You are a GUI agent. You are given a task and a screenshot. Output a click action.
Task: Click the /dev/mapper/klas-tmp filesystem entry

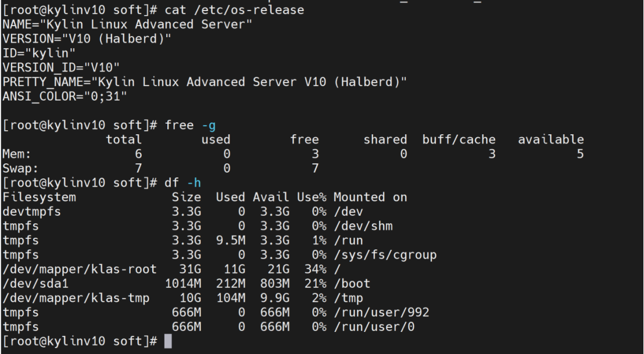[76, 298]
